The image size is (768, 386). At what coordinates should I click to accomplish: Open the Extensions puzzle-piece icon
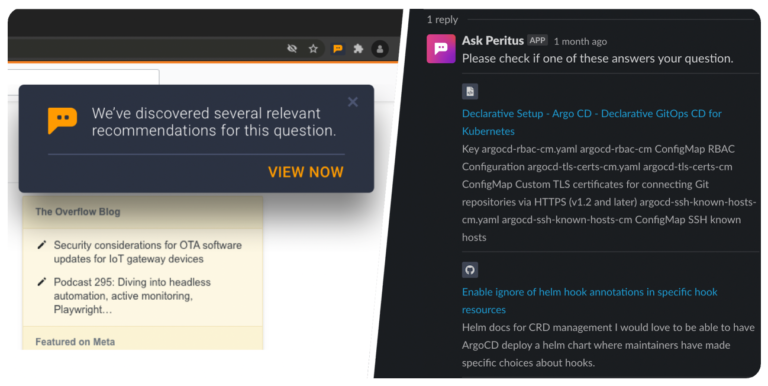pyautogui.click(x=359, y=48)
